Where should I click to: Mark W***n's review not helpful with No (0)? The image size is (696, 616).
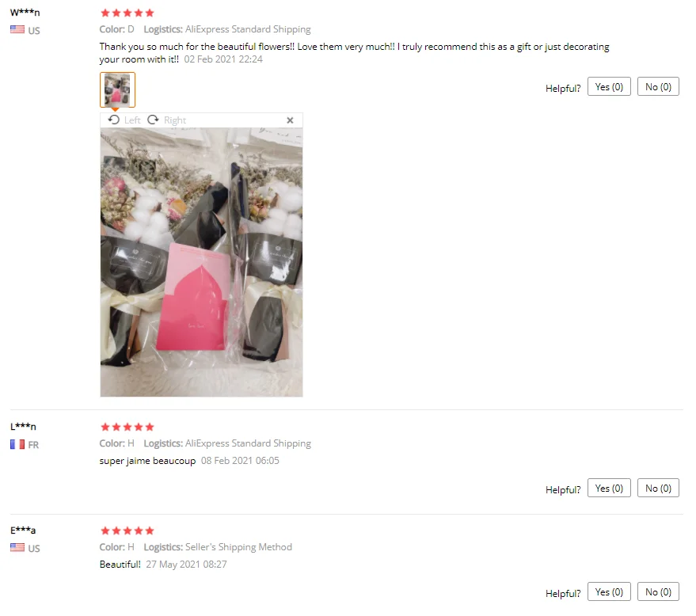(658, 86)
